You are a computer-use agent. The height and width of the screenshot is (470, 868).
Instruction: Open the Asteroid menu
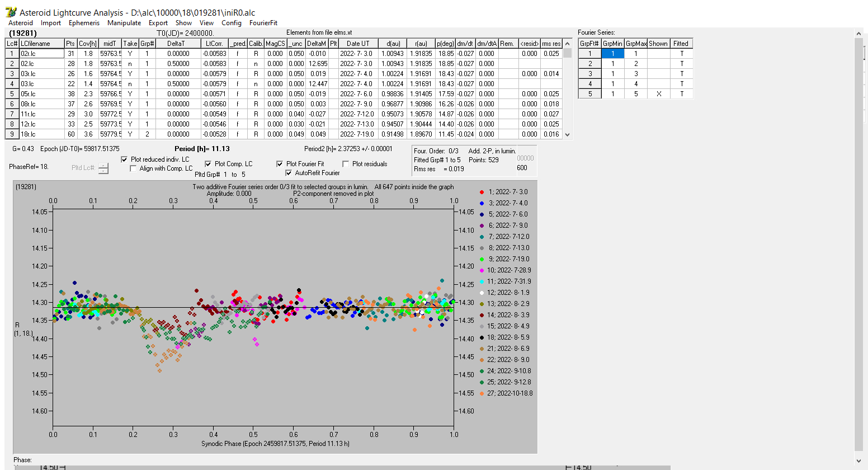point(21,23)
